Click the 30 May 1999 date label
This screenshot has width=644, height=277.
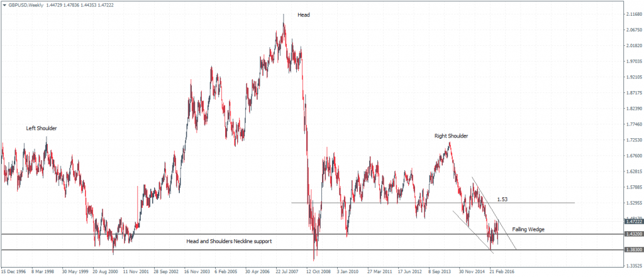tap(74, 272)
